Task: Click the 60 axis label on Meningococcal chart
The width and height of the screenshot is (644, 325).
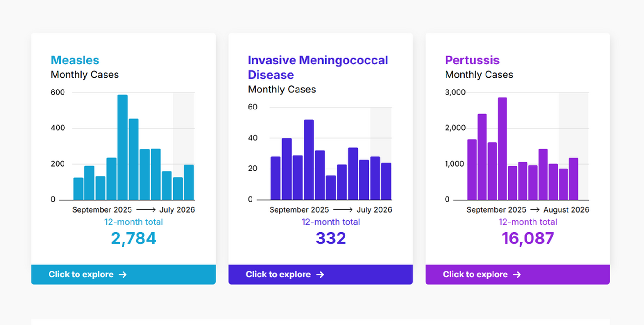Action: [x=252, y=107]
